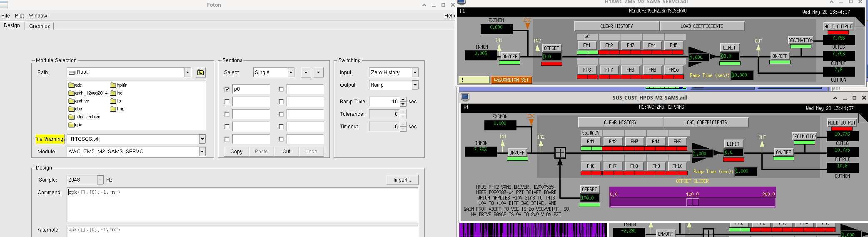Expand the Input Zero History dropdown

click(415, 72)
